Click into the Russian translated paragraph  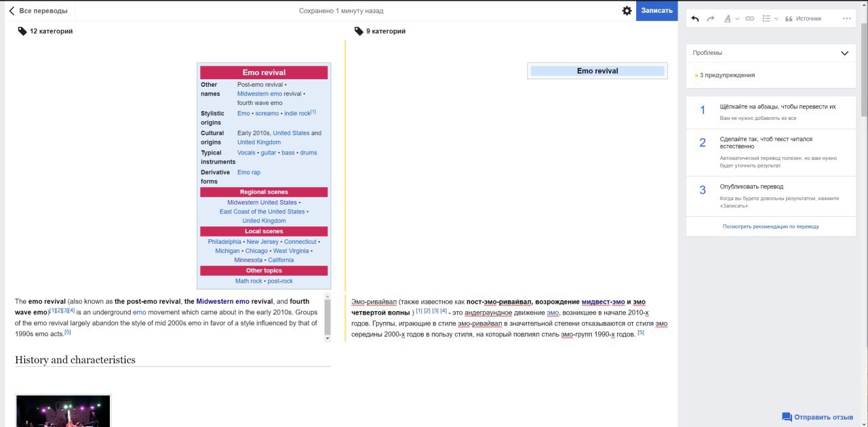click(x=509, y=318)
